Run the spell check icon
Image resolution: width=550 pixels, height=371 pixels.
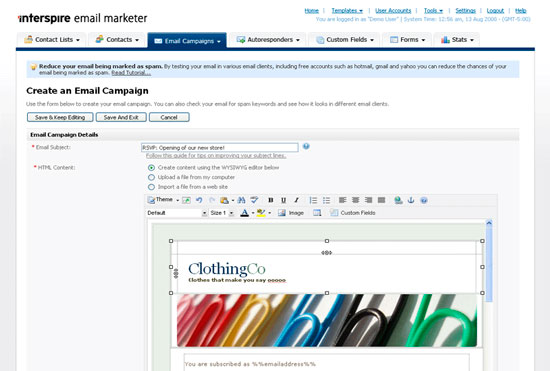tap(254, 200)
